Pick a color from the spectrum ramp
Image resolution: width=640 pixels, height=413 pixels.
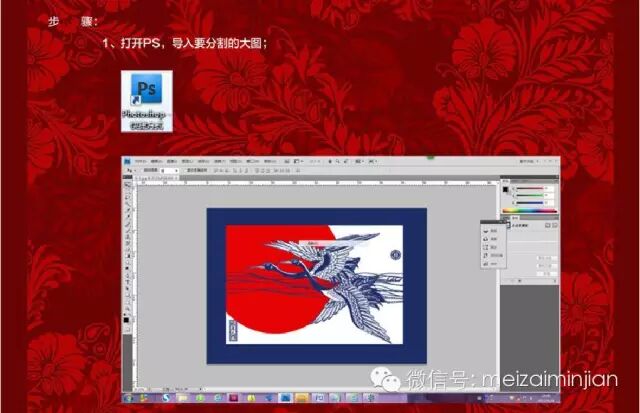coord(530,211)
